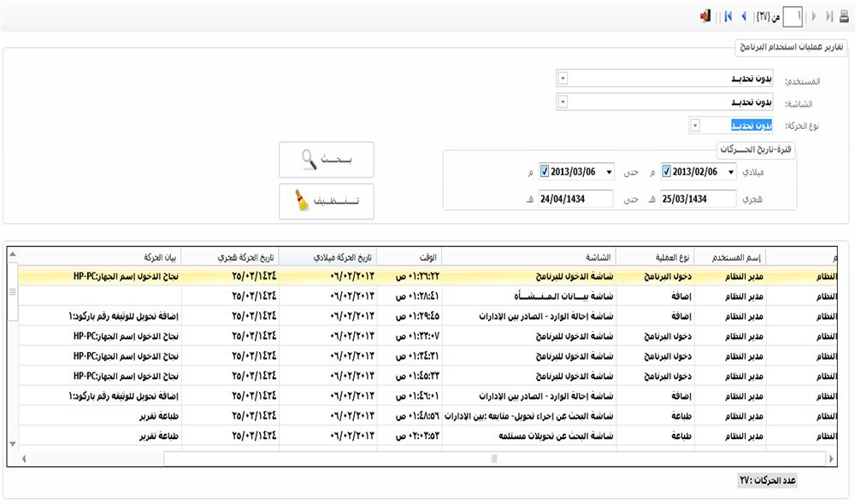This screenshot has height=504, width=855.
Task: Open the الشاشة screen dropdown
Action: (562, 103)
